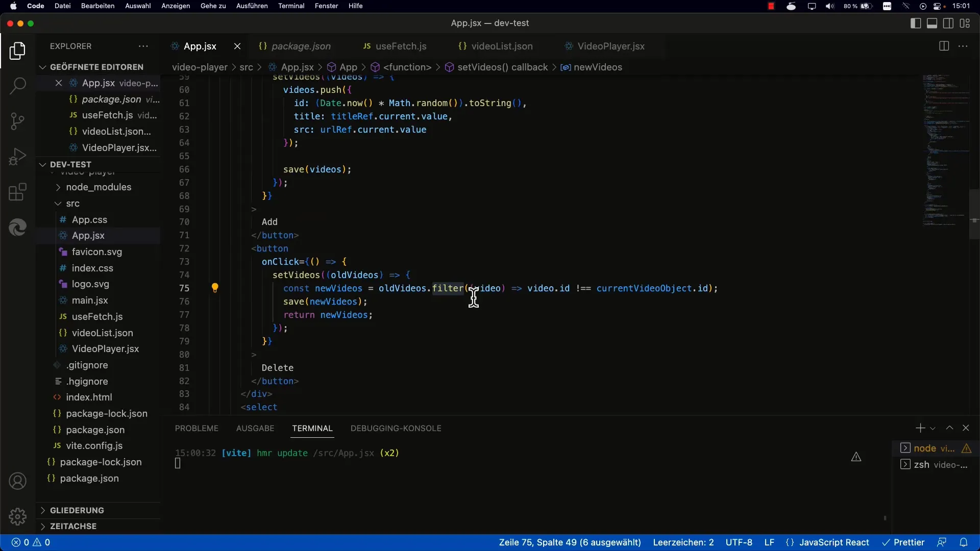Close App.jsx in open editors list
Image resolution: width=980 pixels, height=551 pixels.
[59, 83]
